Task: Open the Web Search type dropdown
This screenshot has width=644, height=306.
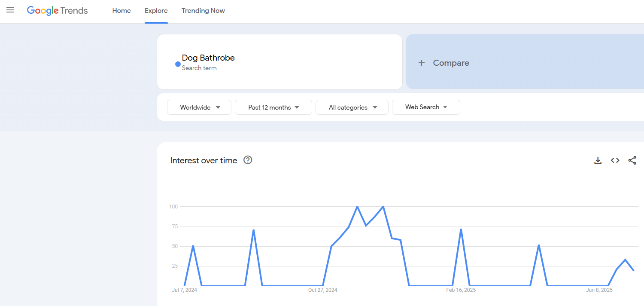Action: click(x=425, y=107)
